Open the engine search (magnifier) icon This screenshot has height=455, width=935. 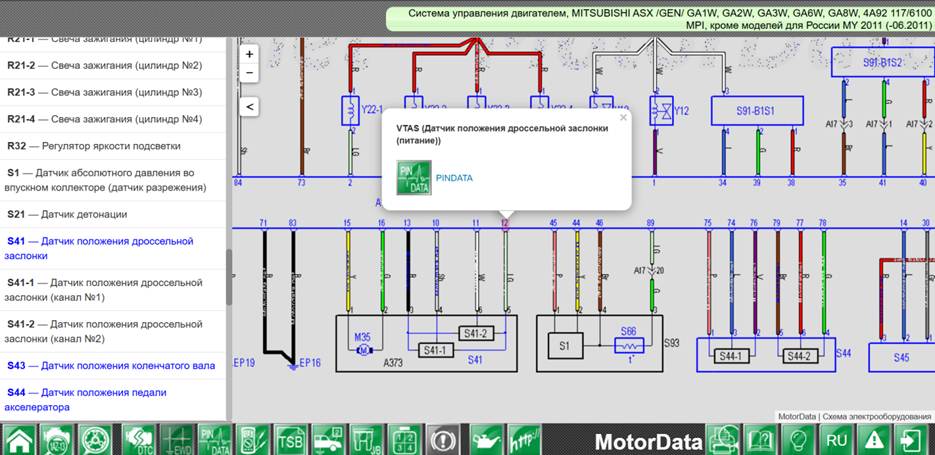pos(57,441)
